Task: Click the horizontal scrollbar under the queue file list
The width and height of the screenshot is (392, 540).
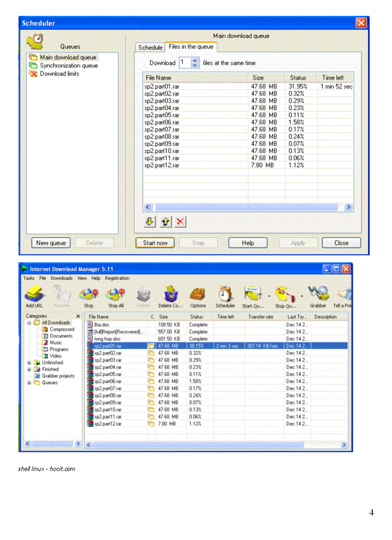Action: tap(247, 207)
